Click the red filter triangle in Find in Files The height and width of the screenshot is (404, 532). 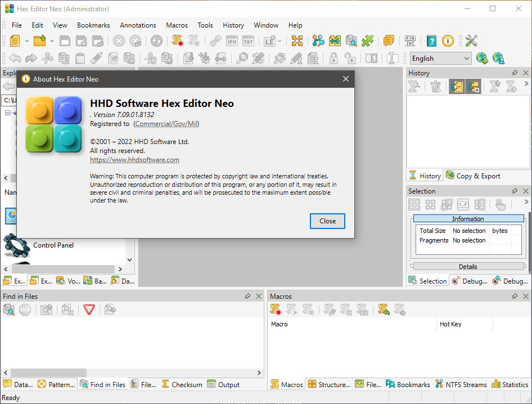tap(89, 309)
